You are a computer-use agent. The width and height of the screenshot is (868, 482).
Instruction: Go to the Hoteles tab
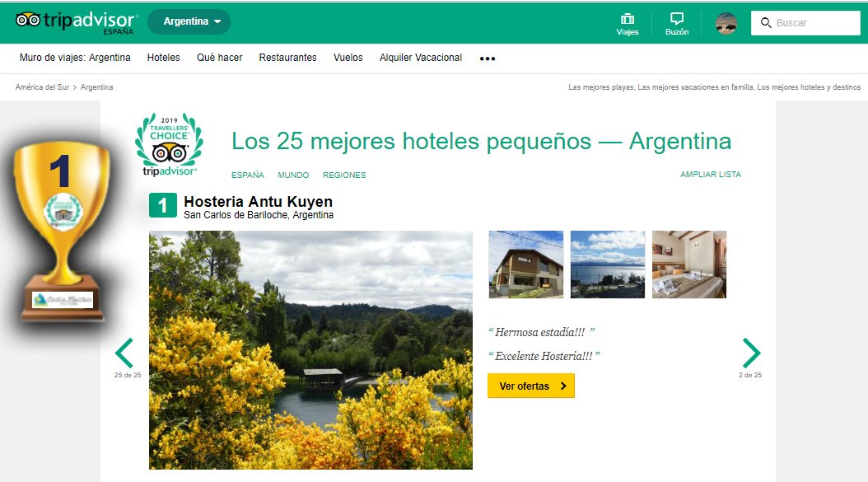pos(163,58)
